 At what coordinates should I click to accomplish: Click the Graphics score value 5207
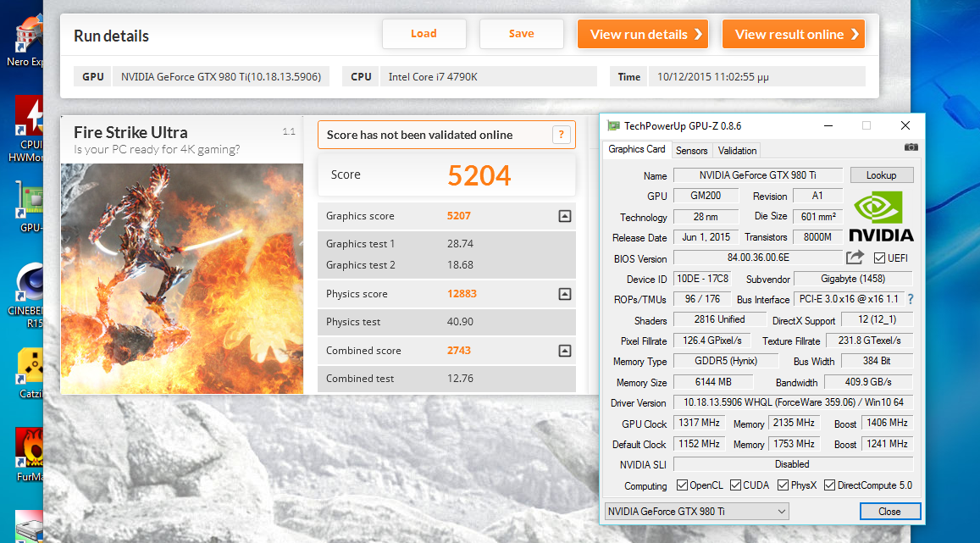coord(459,215)
